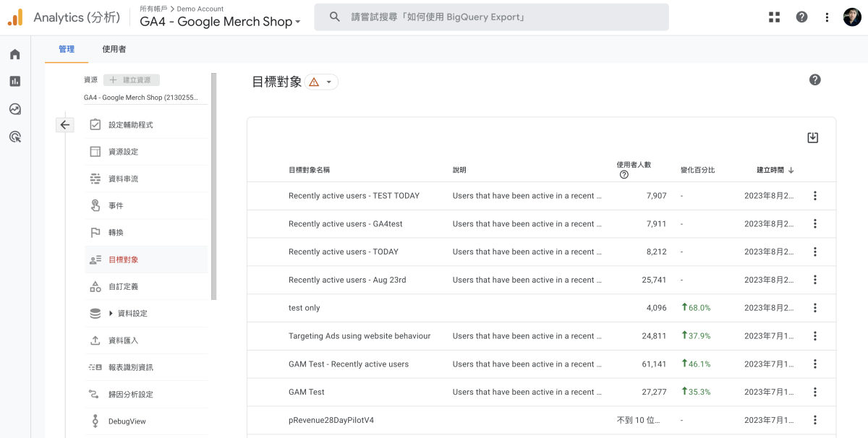Open the user profile avatar

[852, 17]
